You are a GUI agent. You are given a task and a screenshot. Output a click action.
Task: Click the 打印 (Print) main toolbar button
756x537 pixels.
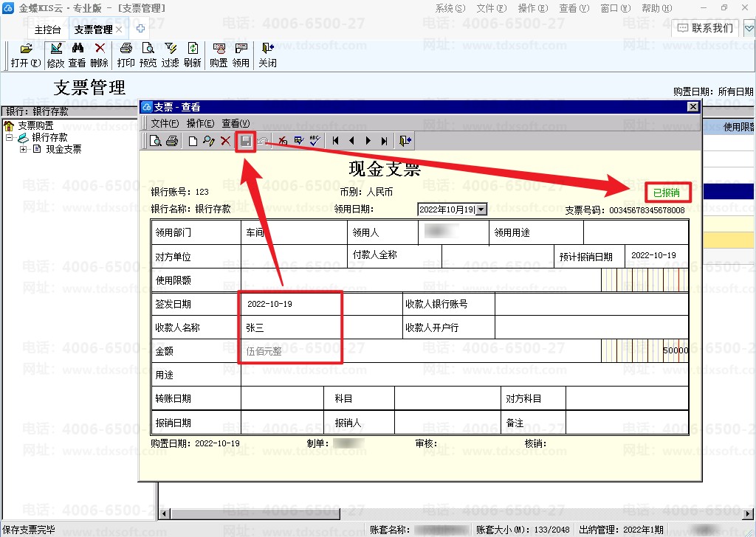tap(126, 55)
